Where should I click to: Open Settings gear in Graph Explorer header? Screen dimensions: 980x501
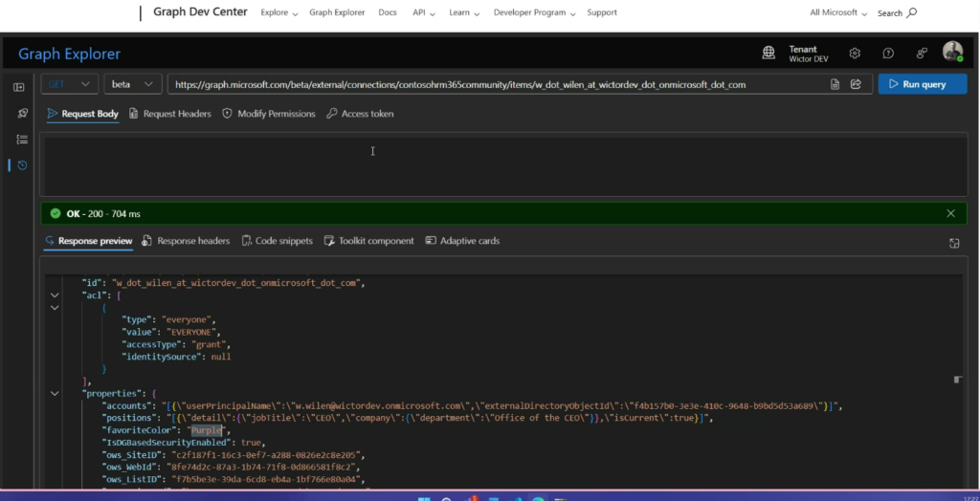pyautogui.click(x=855, y=54)
